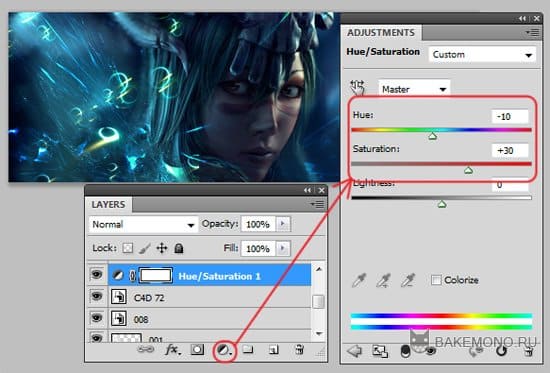
Task: Clip adjustment to layer below icon
Action: [405, 351]
